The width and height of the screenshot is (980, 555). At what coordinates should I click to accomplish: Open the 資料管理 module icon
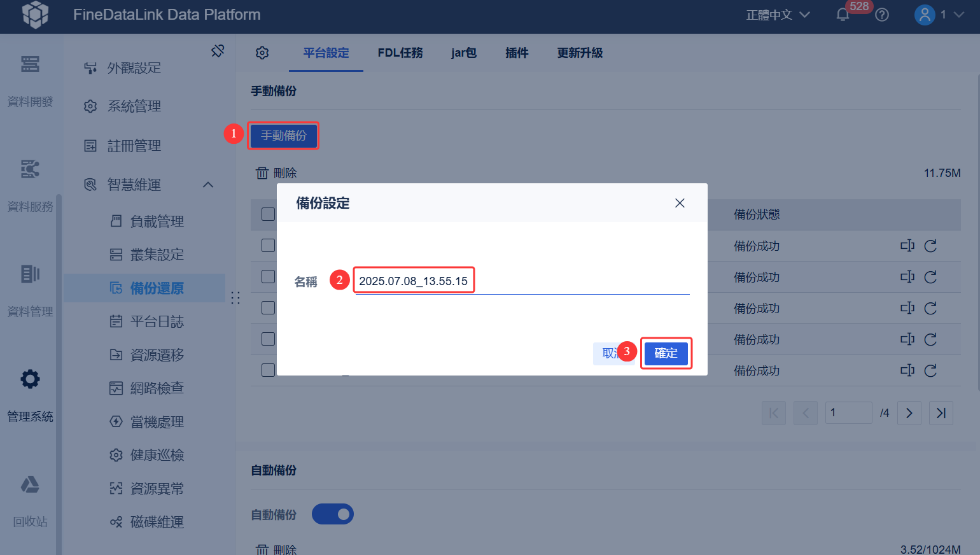(x=30, y=274)
